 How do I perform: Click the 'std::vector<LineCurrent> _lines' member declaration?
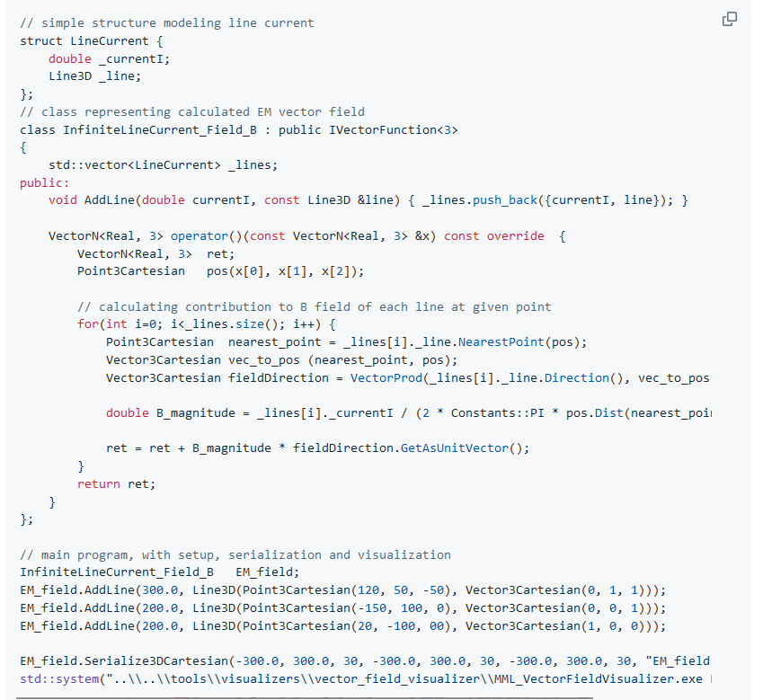pyautogui.click(x=163, y=164)
